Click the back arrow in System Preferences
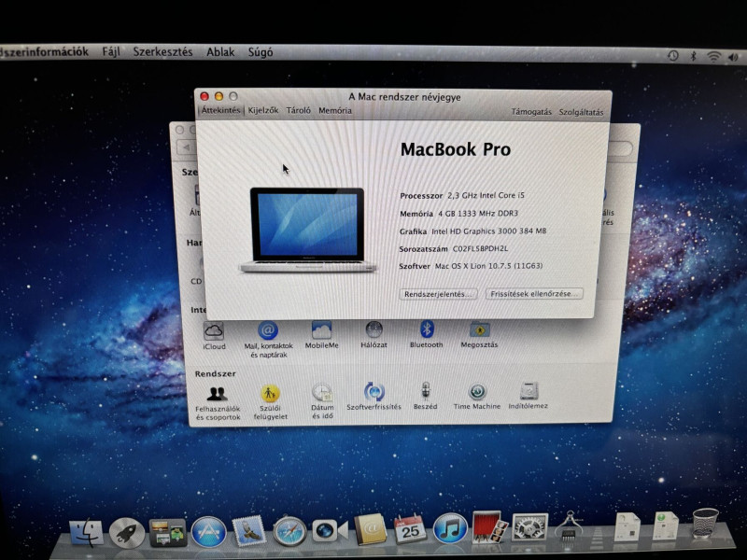747x560 pixels. [x=186, y=147]
